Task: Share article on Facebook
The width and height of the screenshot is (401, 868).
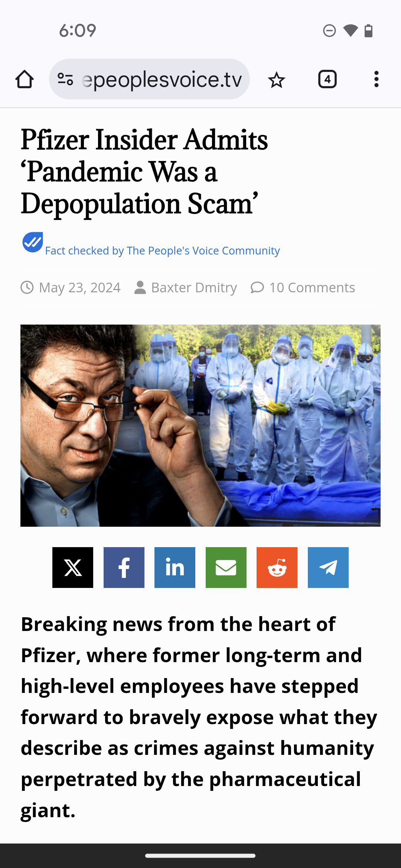Action: [x=124, y=568]
